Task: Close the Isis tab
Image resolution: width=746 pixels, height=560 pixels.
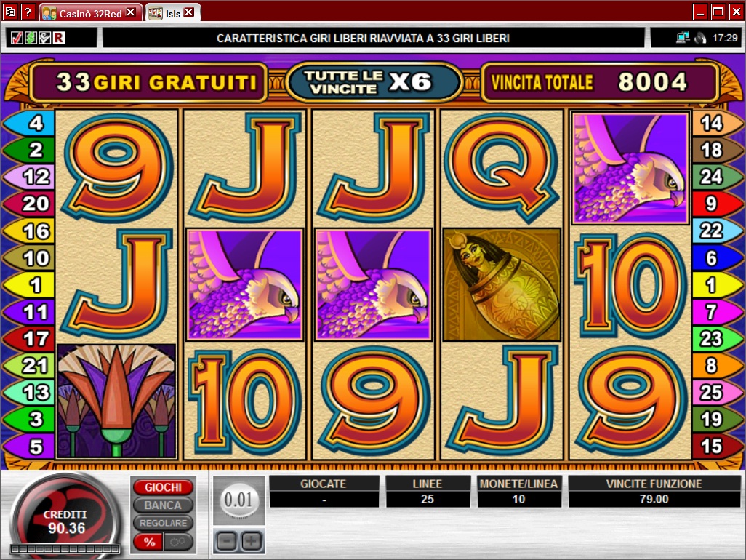Action: [x=189, y=12]
